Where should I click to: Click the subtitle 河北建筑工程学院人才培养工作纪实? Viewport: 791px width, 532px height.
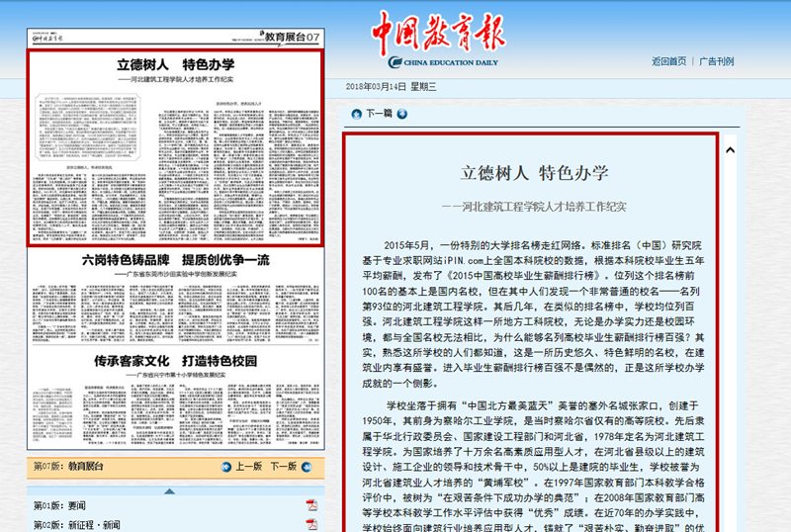pyautogui.click(x=534, y=207)
